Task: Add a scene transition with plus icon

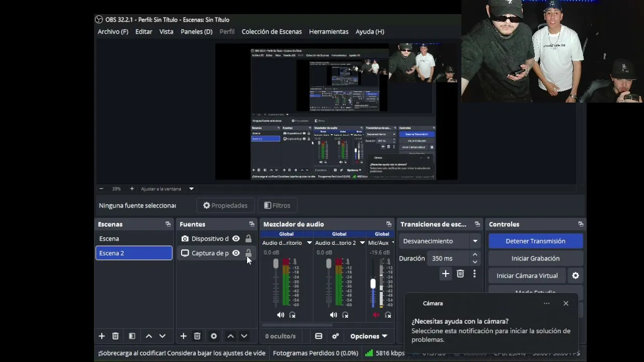Action: tap(445, 274)
